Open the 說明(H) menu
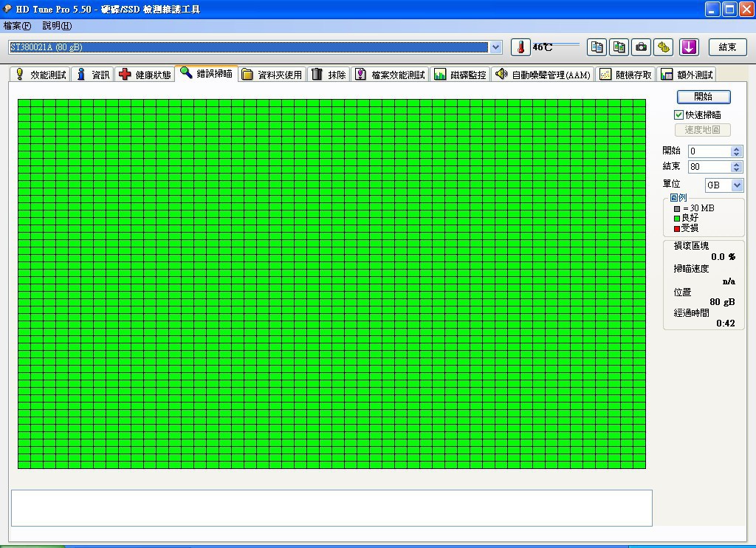 (x=57, y=26)
